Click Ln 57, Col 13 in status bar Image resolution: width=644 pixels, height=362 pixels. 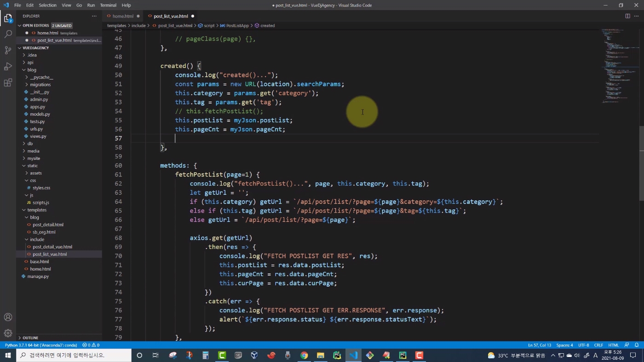(540, 345)
